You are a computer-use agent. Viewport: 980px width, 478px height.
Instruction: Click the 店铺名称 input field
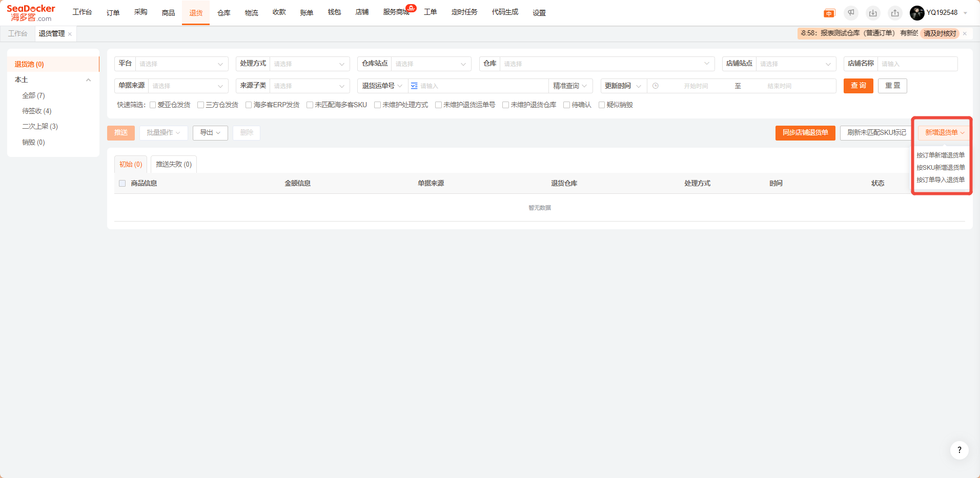917,64
